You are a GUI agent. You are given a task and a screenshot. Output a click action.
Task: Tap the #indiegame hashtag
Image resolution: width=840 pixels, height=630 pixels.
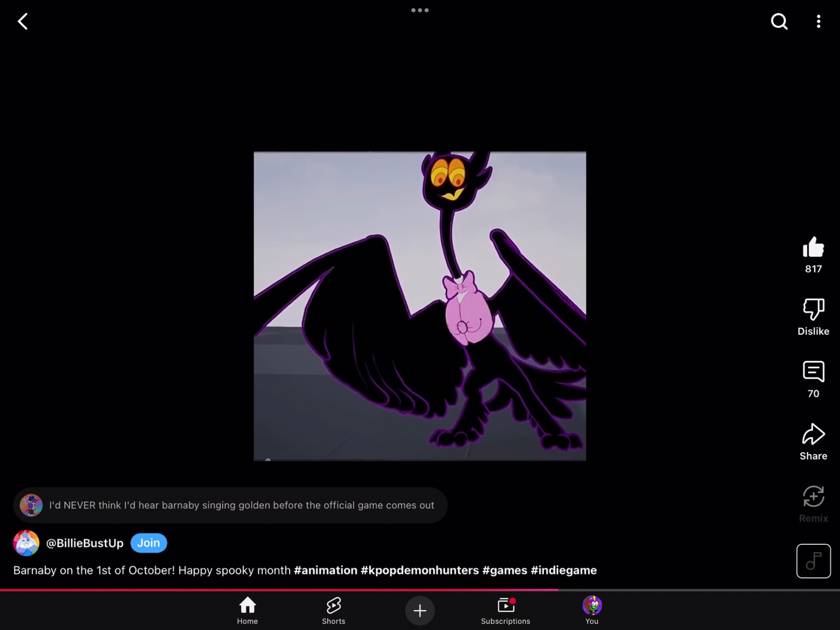[563, 570]
